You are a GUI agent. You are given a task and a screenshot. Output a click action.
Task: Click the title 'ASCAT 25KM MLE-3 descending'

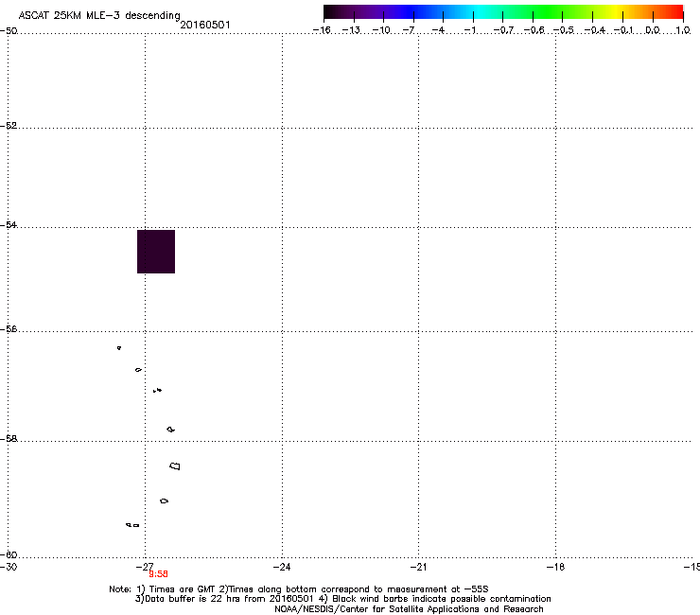point(99,15)
